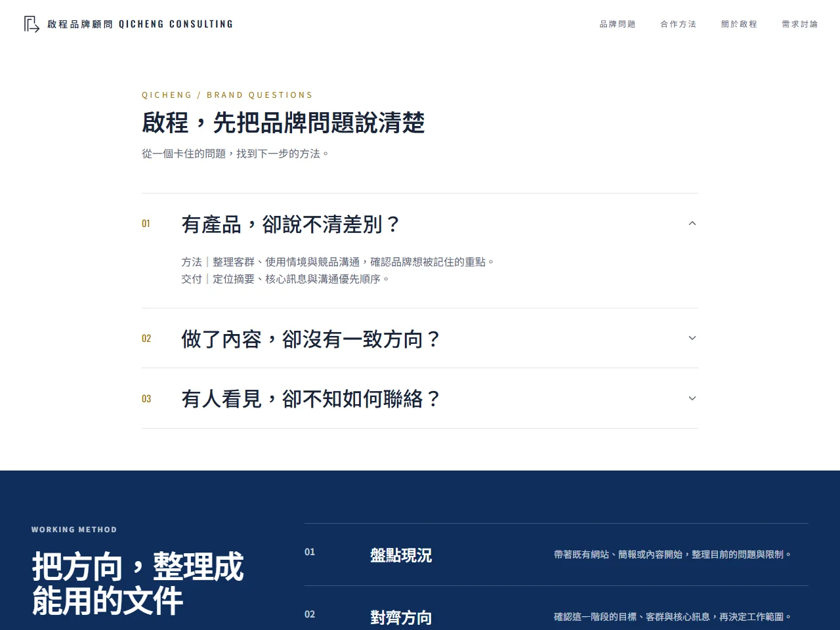Click the 做了內容，卻沒有一致方向？ question title
840x630 pixels.
coord(311,339)
